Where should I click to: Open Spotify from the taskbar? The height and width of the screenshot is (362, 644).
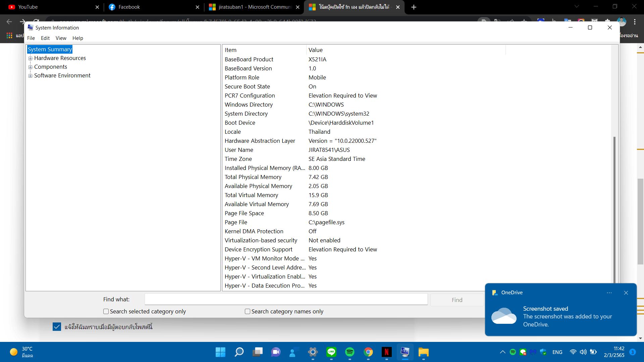(x=350, y=352)
